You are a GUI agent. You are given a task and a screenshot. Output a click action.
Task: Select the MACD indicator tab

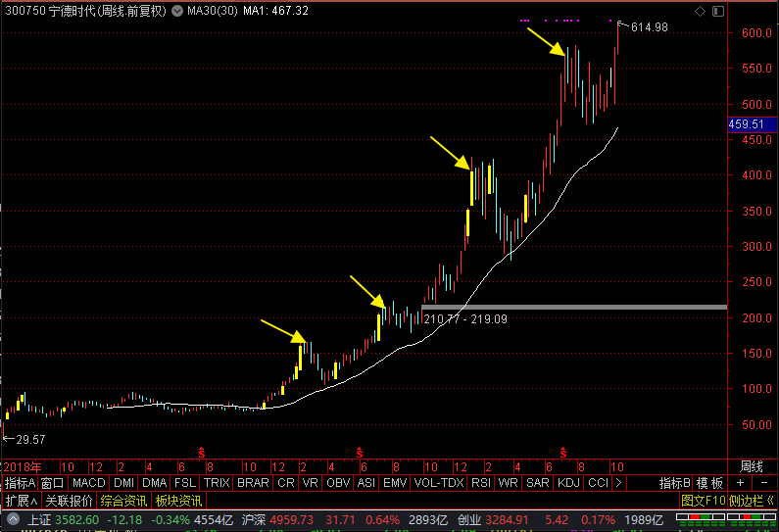(88, 483)
